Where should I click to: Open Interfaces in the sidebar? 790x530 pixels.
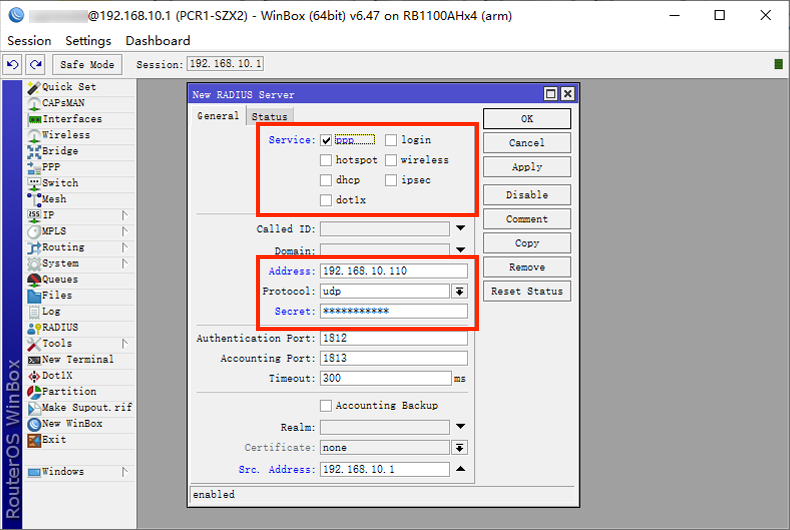click(x=81, y=119)
